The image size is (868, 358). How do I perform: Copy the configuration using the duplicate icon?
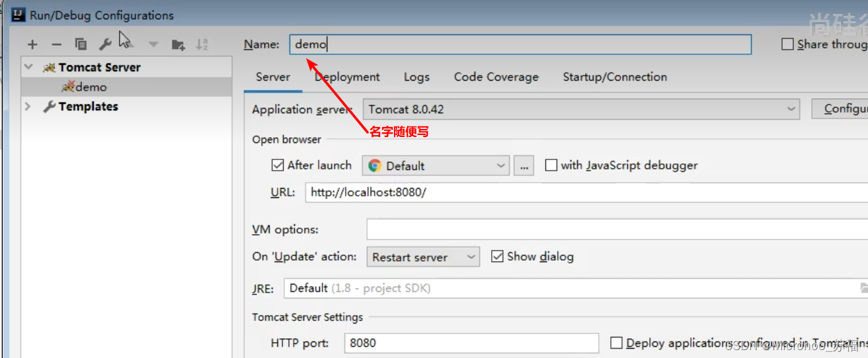tap(81, 44)
